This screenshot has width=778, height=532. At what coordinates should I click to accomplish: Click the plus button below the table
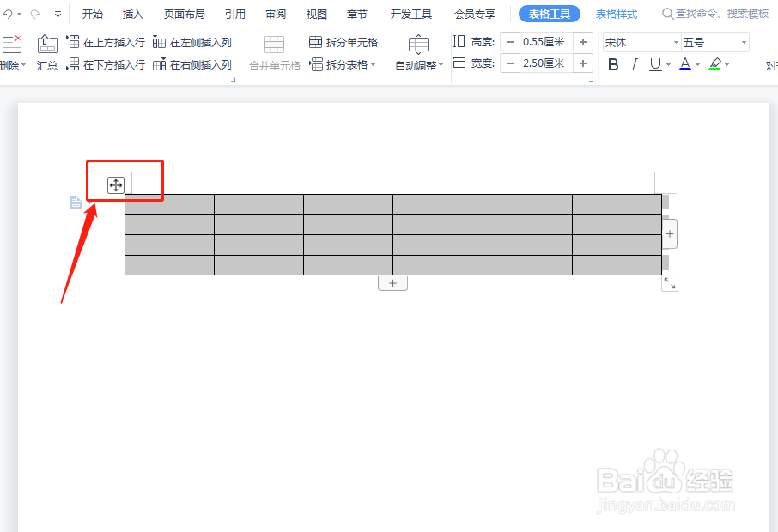pyautogui.click(x=392, y=282)
